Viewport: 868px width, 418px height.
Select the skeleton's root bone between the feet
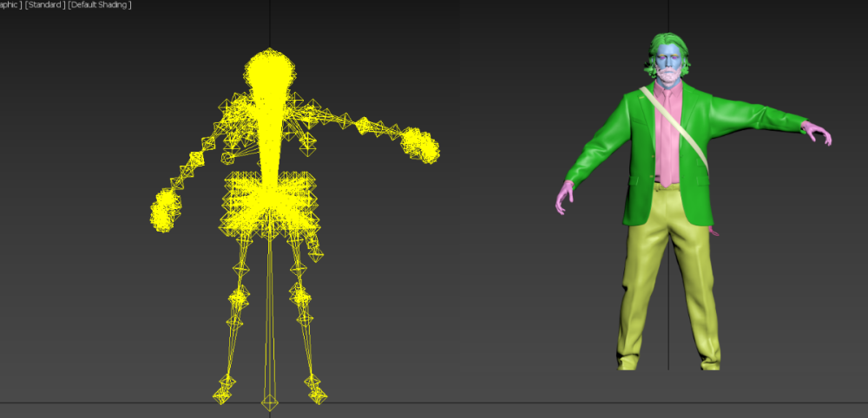pyautogui.click(x=271, y=402)
